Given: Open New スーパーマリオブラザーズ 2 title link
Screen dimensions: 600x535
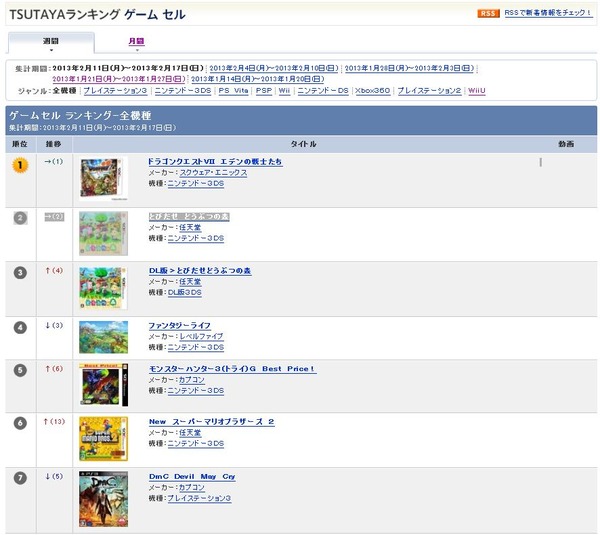Looking at the screenshot, I should [x=212, y=422].
